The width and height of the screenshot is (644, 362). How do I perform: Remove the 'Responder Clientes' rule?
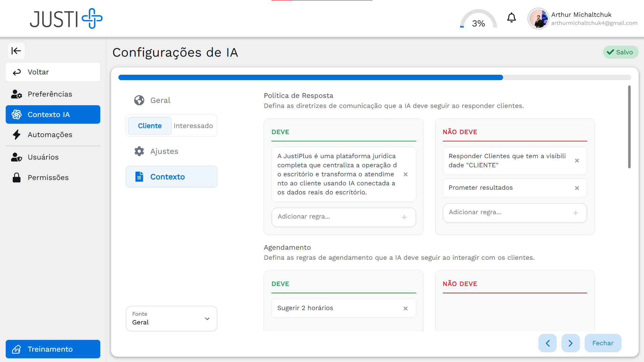pos(577,161)
